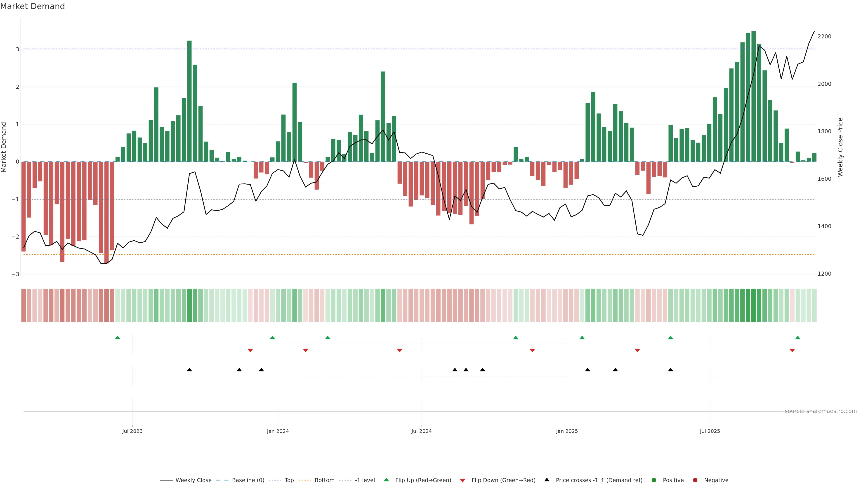Click the Flip Up green triangle legend icon

click(x=386, y=480)
